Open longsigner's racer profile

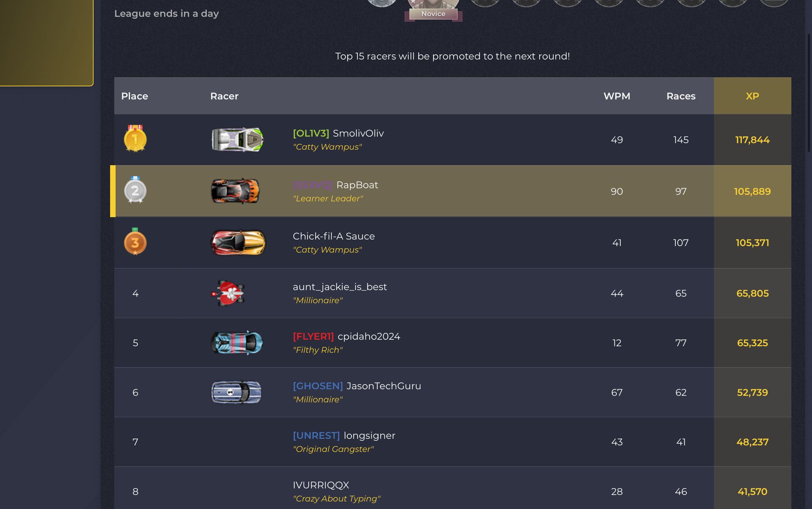coord(369,435)
